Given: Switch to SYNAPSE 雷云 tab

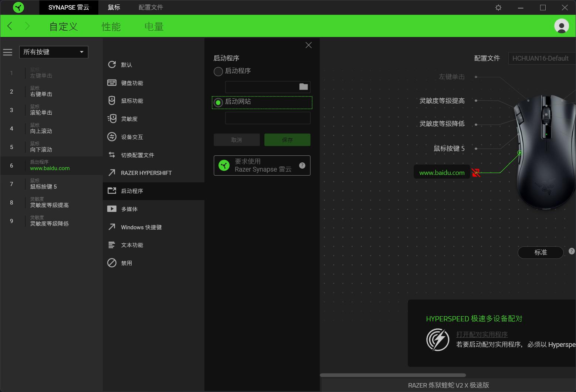Looking at the screenshot, I should pos(69,7).
